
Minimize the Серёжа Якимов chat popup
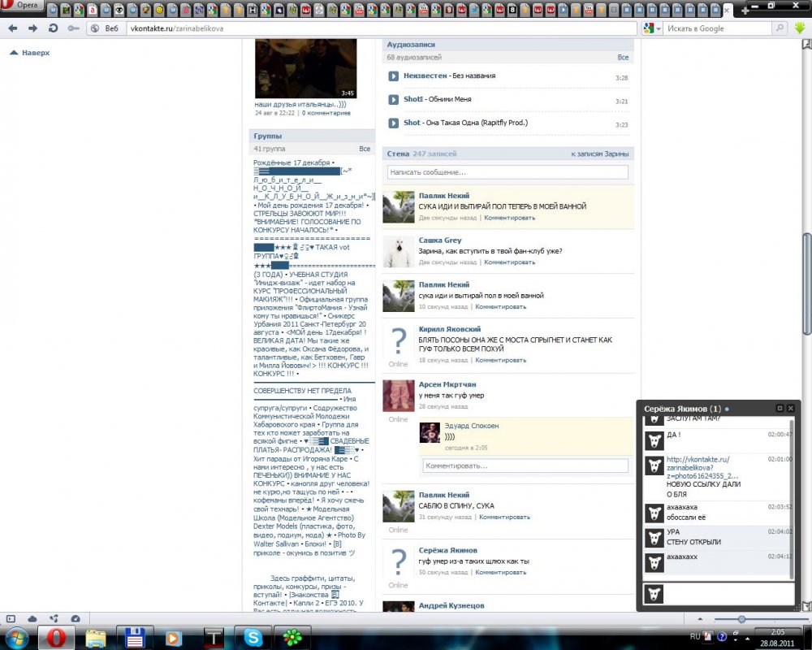coord(780,409)
